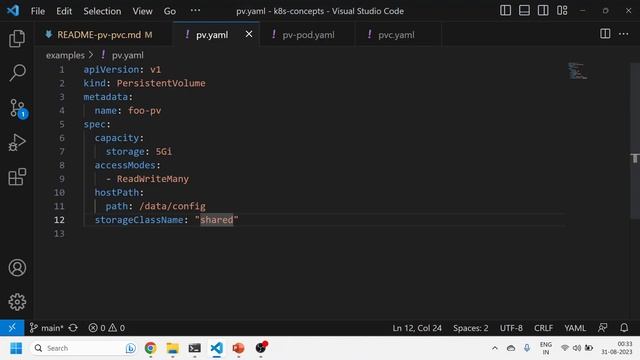Place cursor on foo-pv name value
The width and height of the screenshot is (640, 360).
click(144, 111)
